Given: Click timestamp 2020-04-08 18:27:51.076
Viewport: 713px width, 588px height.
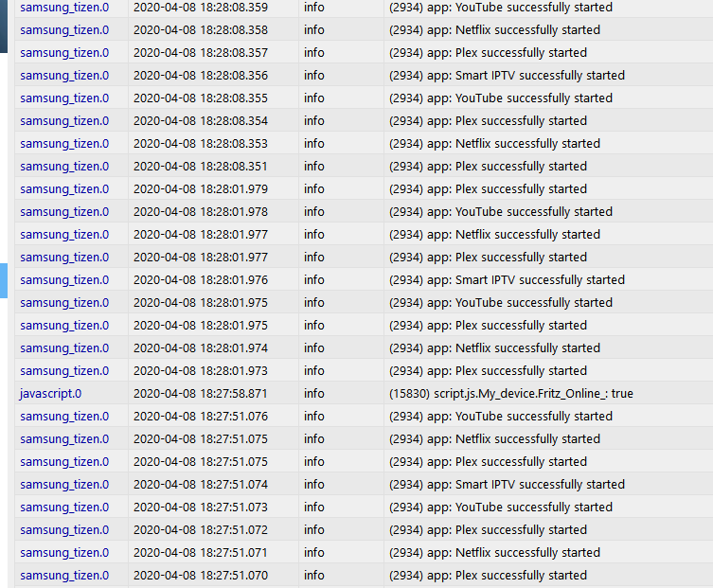Looking at the screenshot, I should pos(201,416).
